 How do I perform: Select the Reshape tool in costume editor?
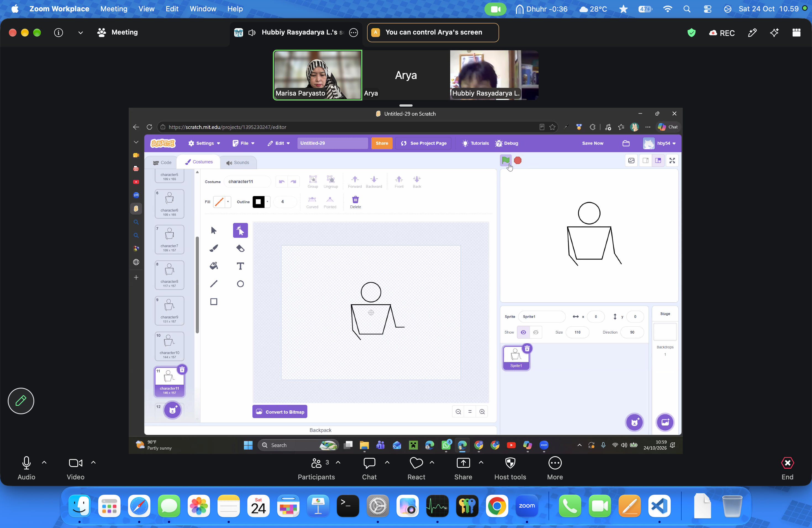coord(240,230)
